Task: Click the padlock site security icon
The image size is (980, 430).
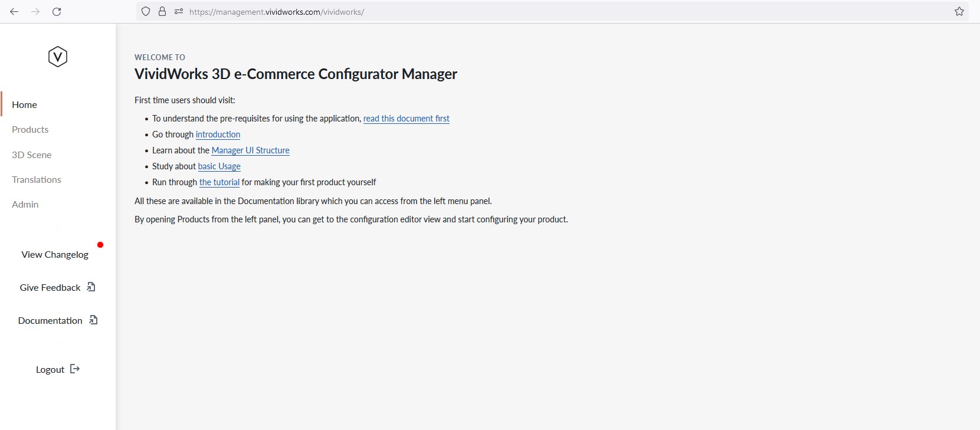Action: click(162, 11)
